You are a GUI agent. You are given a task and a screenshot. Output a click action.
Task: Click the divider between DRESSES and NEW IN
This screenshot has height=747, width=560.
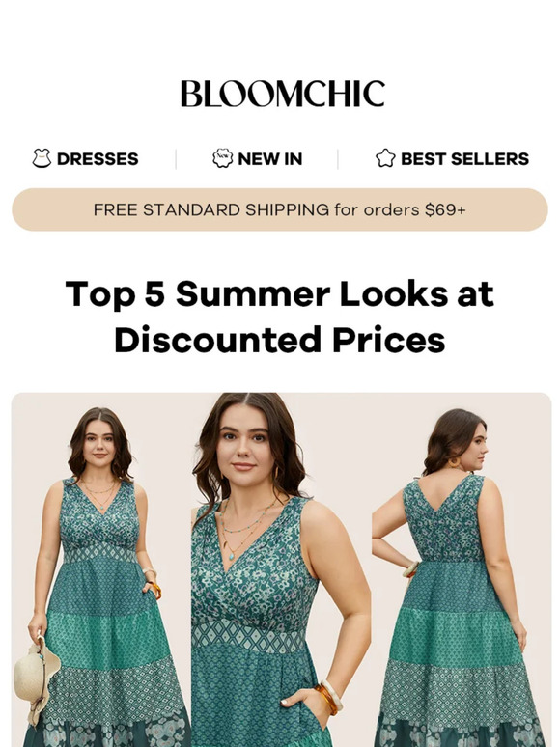(x=176, y=159)
